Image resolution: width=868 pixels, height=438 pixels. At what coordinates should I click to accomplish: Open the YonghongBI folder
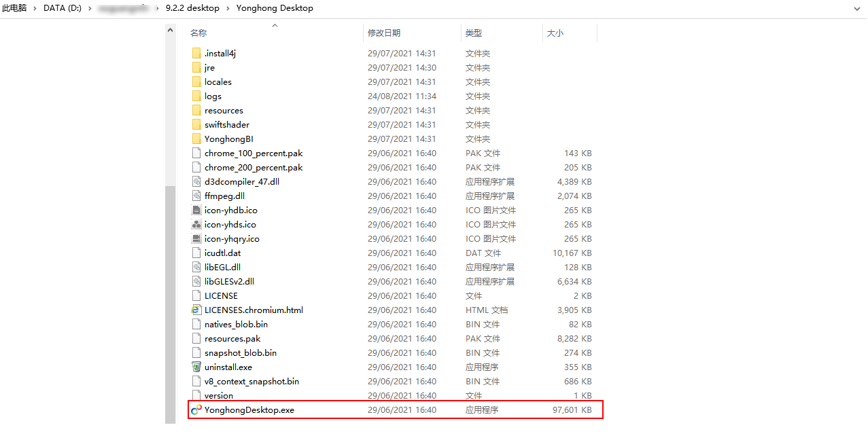230,139
